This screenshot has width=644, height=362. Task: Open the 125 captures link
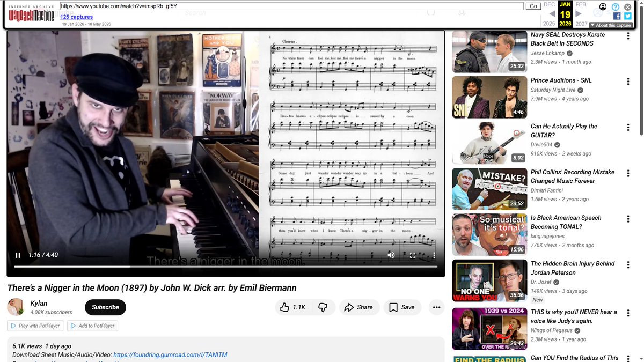tap(76, 17)
